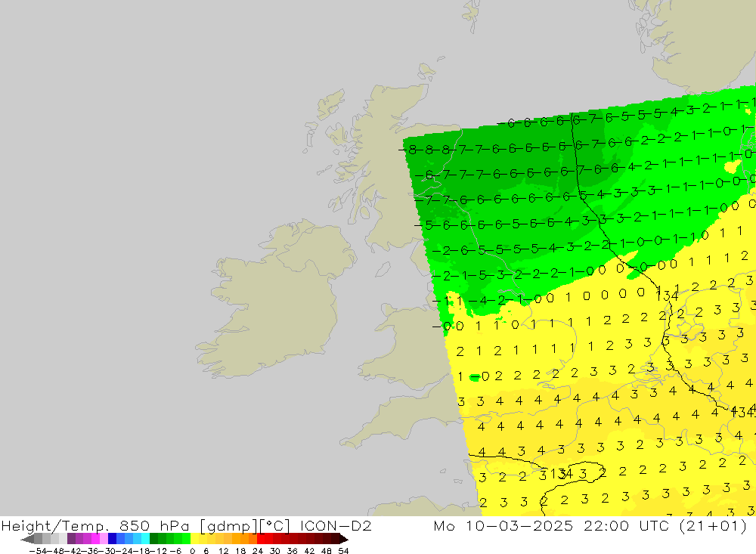
Task: Select the gray left arrow of legend
Action: [27, 539]
